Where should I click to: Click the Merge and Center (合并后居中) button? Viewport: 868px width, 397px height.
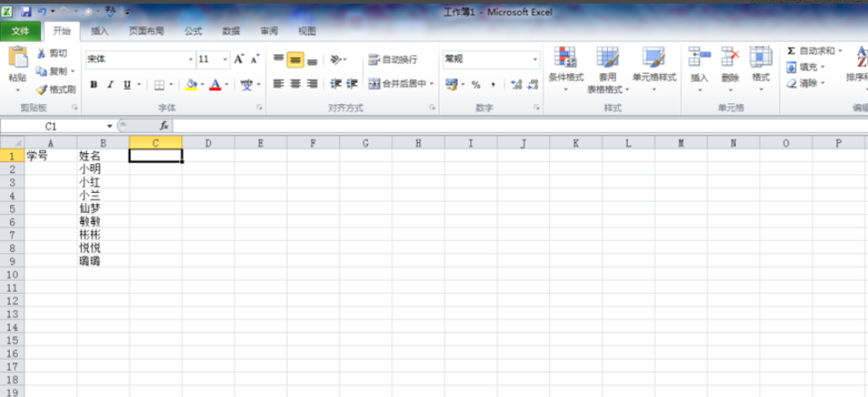click(x=401, y=84)
